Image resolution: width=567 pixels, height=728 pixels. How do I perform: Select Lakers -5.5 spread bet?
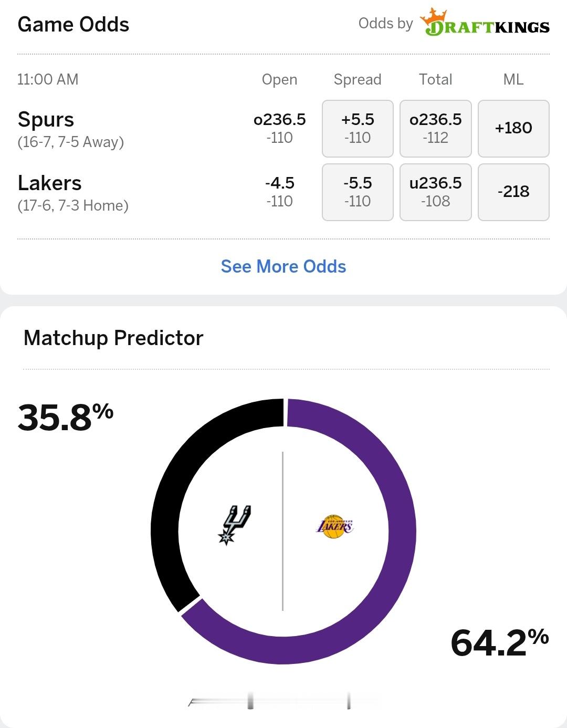pyautogui.click(x=358, y=192)
